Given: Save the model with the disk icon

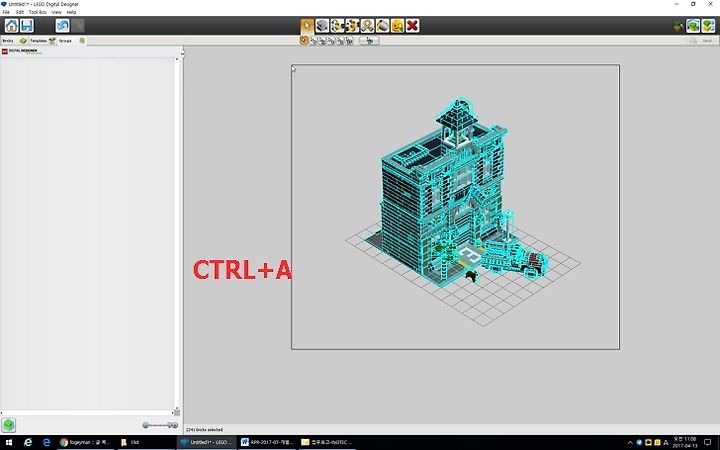Looking at the screenshot, I should [x=27, y=26].
